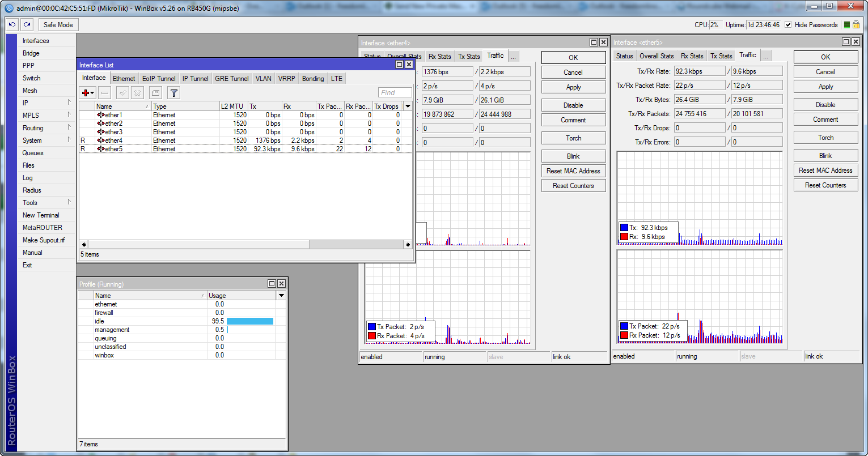Open the column dropdown arrow in Profile window
Viewport: 868px width, 456px height.
(281, 296)
